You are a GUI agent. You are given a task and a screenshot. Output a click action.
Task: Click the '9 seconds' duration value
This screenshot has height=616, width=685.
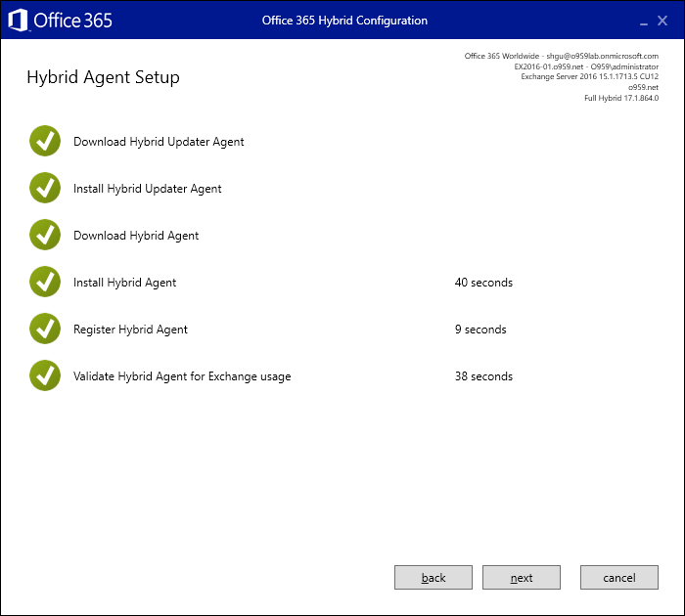(480, 330)
